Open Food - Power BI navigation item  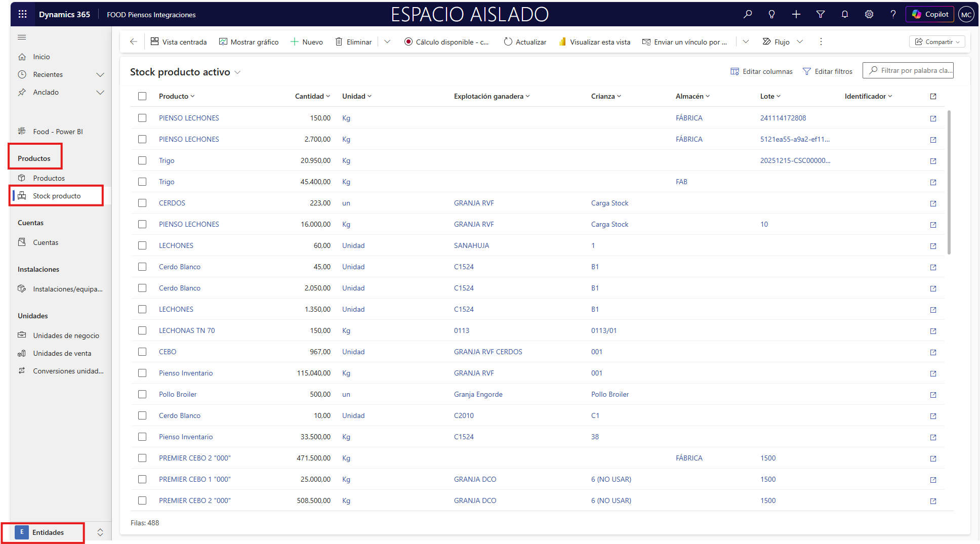[x=58, y=132]
